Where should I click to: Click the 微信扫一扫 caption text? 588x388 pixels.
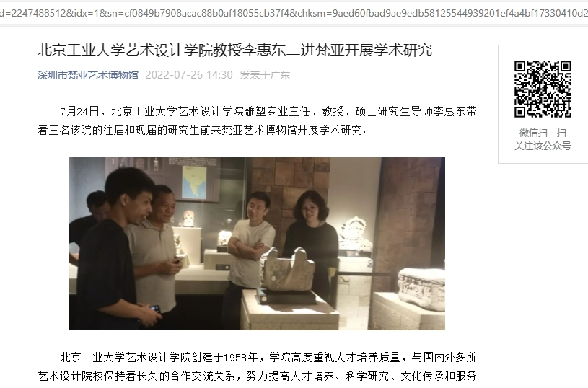(x=543, y=133)
